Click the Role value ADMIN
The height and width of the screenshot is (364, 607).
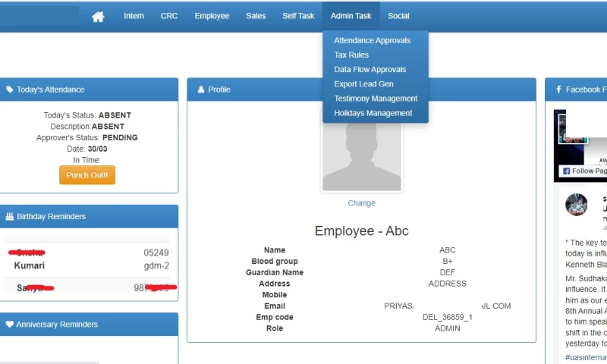point(447,328)
